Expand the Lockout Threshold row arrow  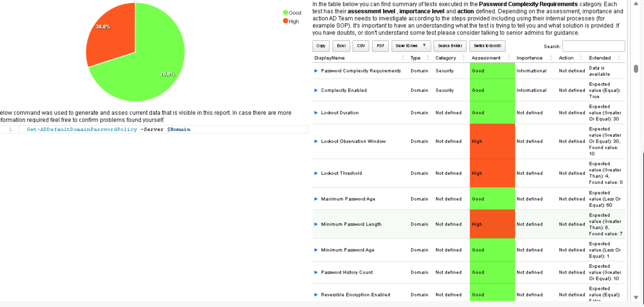point(316,173)
